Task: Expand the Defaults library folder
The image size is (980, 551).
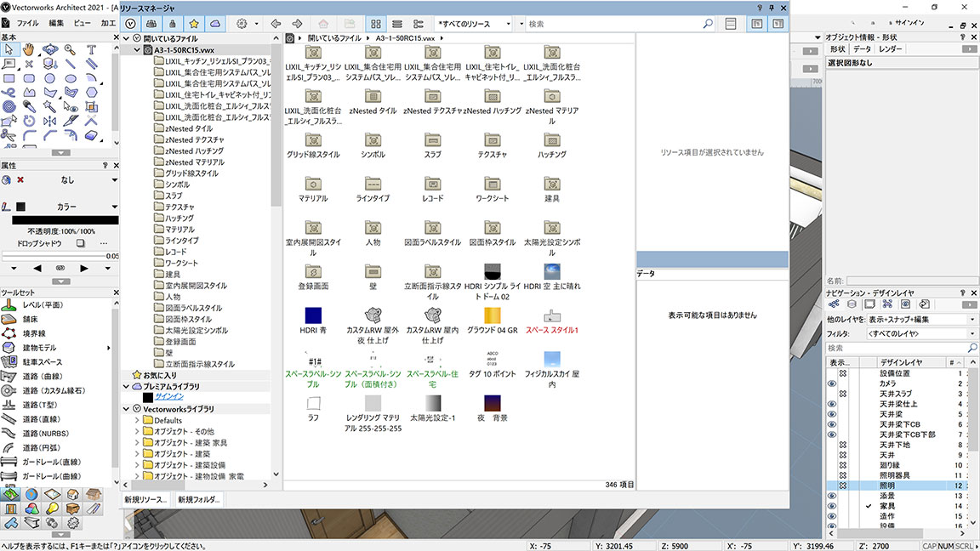Action: pos(138,420)
